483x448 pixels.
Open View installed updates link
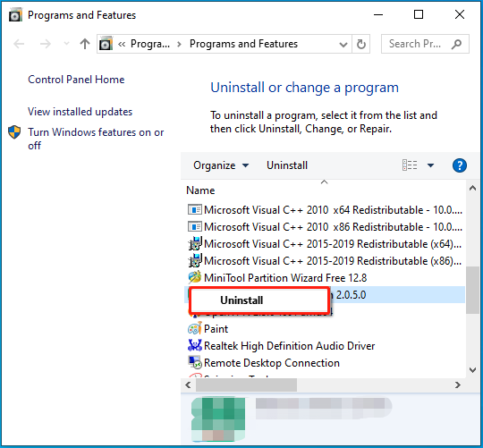click(80, 112)
